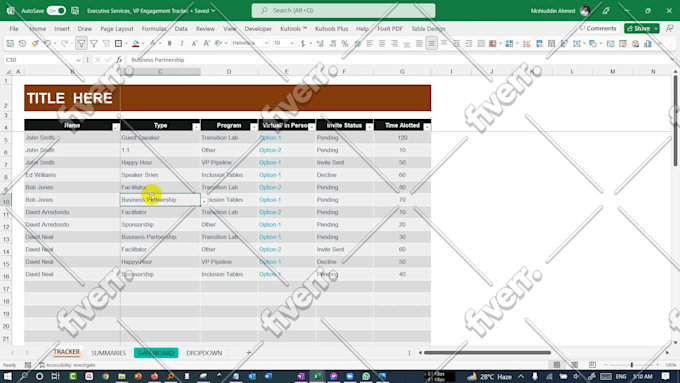
Task: Open the Invite Status filter dropdown
Action: coord(369,127)
